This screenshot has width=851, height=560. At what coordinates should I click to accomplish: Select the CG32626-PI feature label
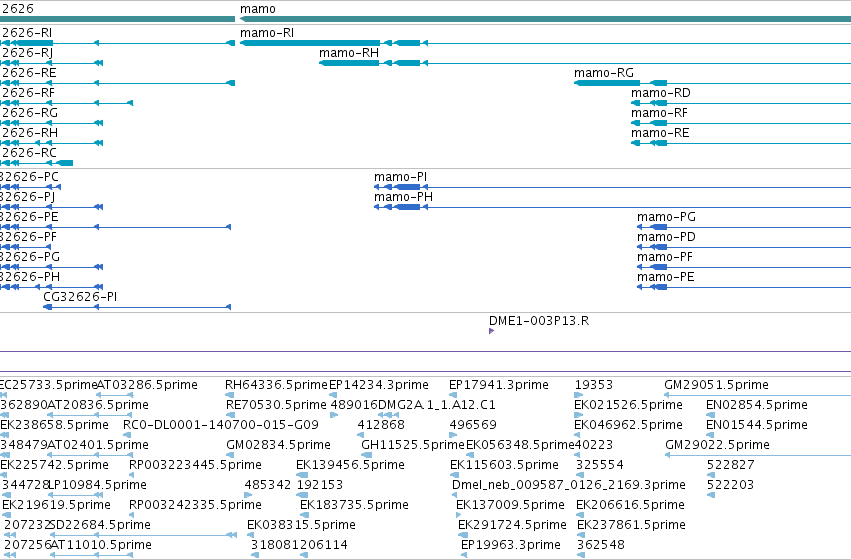coord(80,297)
